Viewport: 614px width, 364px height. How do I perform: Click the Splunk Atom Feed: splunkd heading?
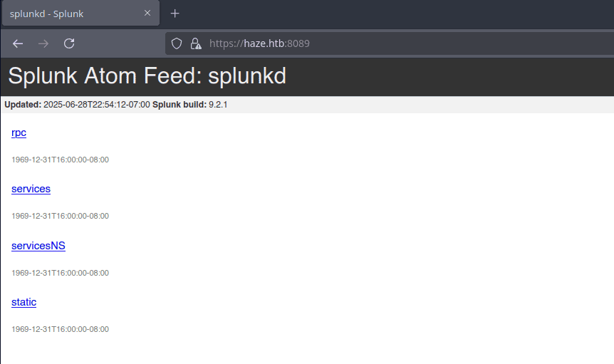(147, 76)
